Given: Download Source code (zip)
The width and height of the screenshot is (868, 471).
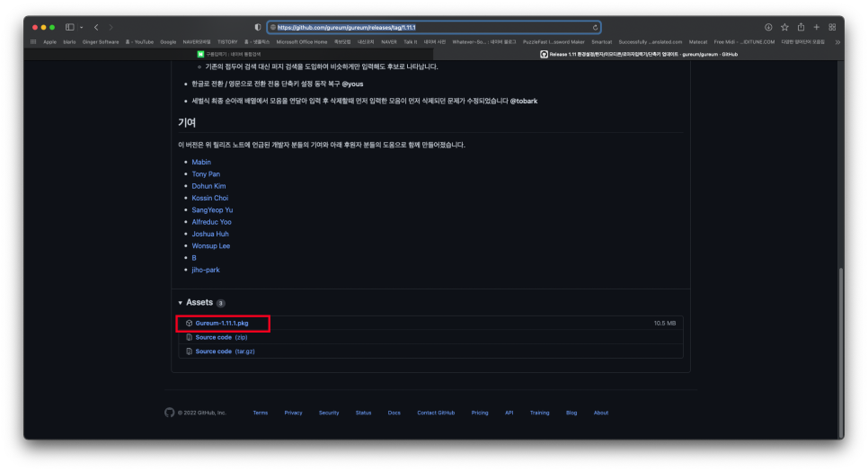Looking at the screenshot, I should (221, 338).
